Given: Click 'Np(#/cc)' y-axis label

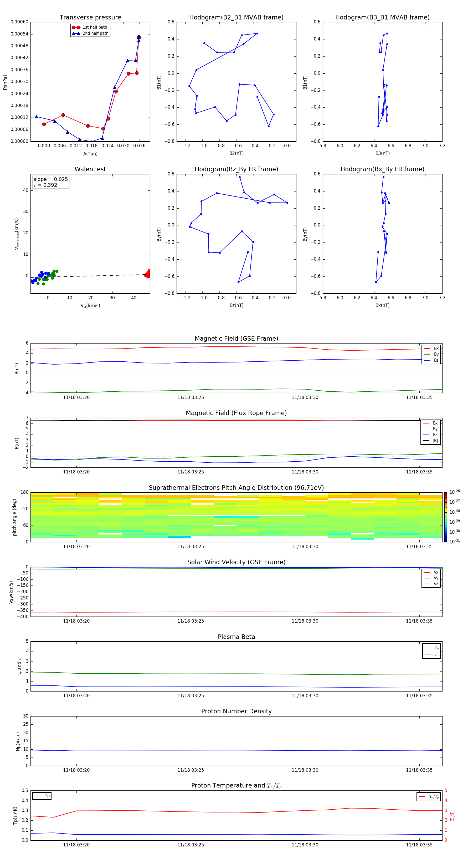Looking at the screenshot, I should click(18, 741).
